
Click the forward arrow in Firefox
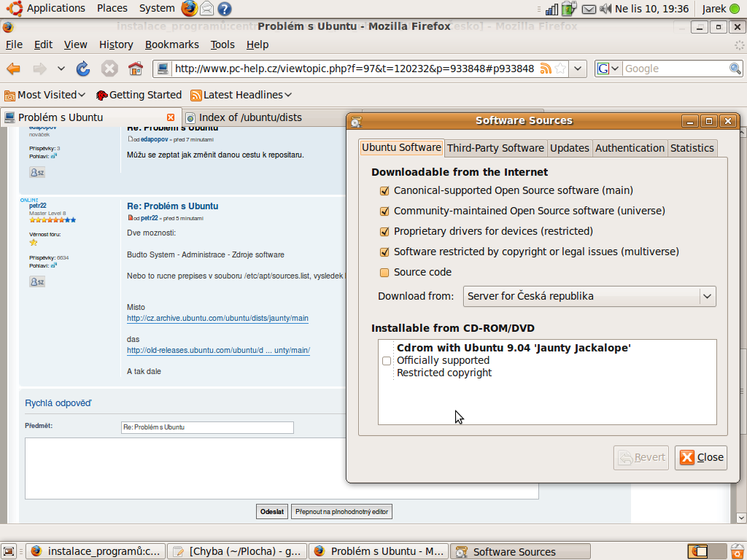click(x=39, y=69)
